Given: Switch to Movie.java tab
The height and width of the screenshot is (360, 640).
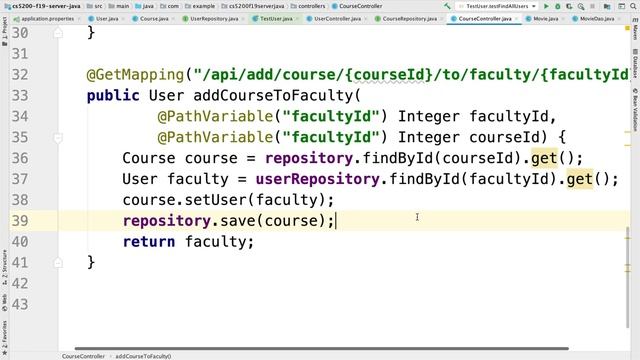Looking at the screenshot, I should 545,19.
